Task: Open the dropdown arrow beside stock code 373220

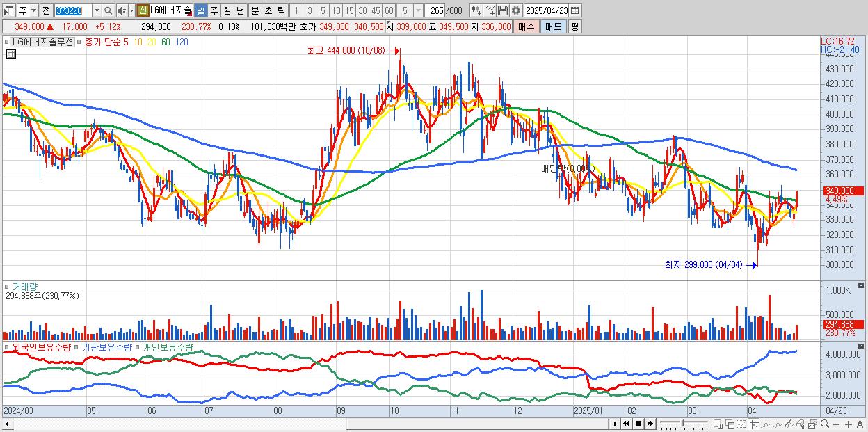Action: click(97, 10)
